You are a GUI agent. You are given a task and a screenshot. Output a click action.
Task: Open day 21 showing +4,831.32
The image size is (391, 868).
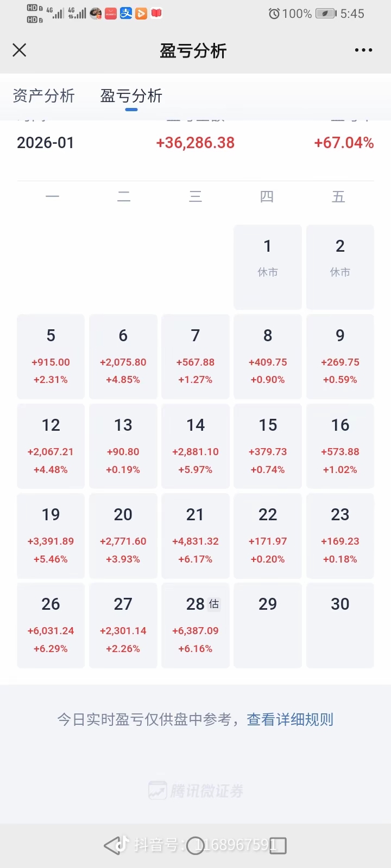coord(195,535)
